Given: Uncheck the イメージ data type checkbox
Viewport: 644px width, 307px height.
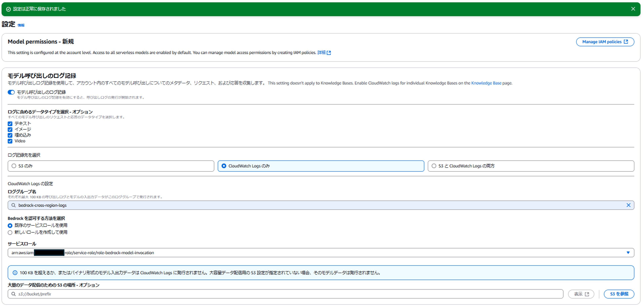Looking at the screenshot, I should click(10, 130).
